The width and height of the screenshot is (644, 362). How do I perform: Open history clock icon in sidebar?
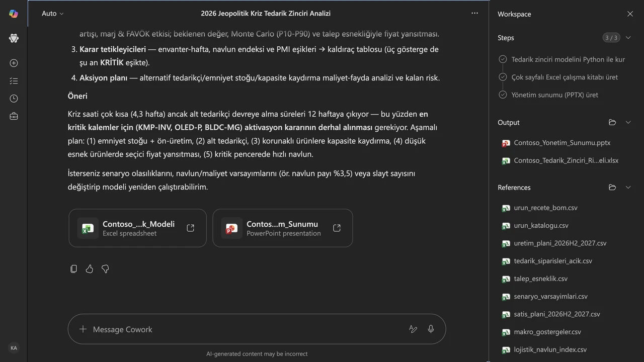(x=14, y=99)
